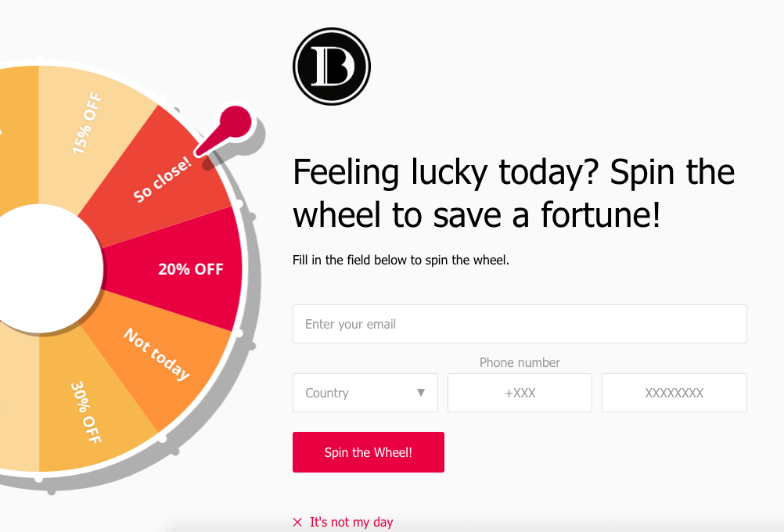The height and width of the screenshot is (532, 784).
Task: Focus the XXXXXXXX phone number field
Action: [x=674, y=393]
